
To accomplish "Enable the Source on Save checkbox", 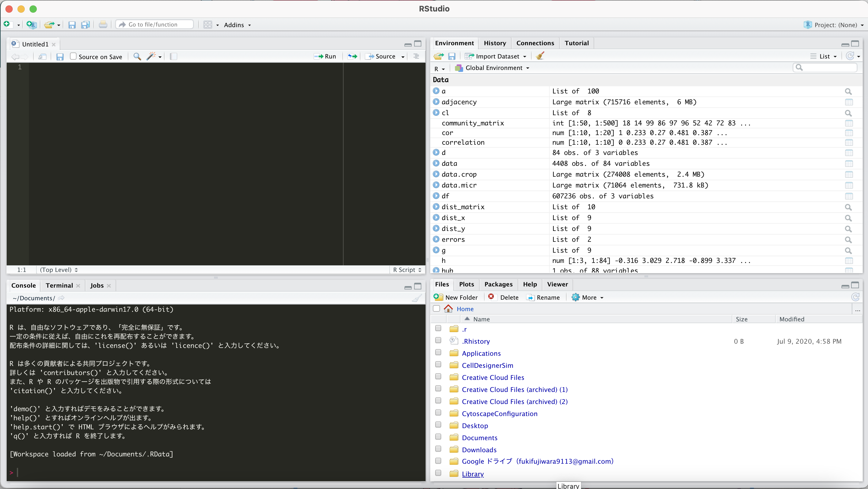I will [74, 56].
